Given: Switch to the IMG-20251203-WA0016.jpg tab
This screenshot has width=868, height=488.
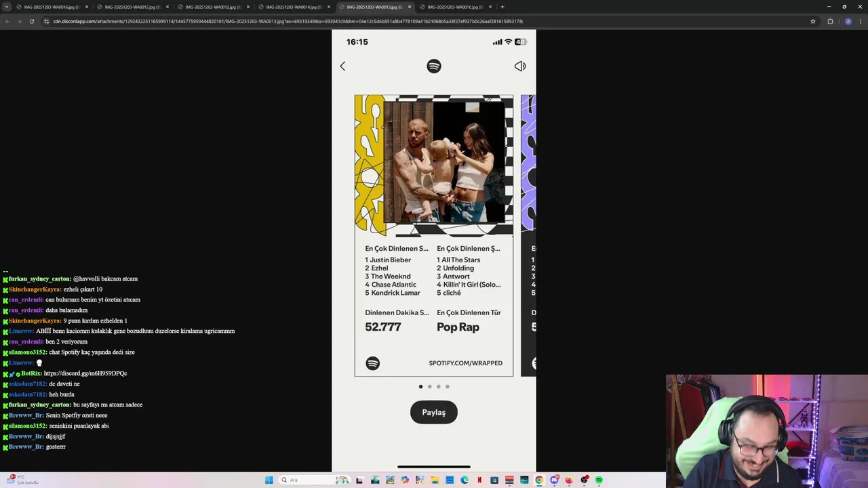Looking at the screenshot, I should pos(51,7).
